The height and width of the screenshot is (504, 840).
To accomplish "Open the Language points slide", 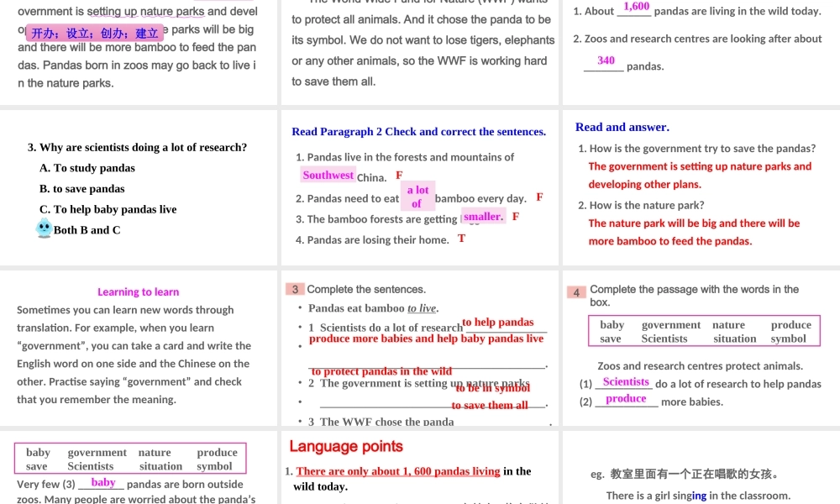I will (x=419, y=468).
